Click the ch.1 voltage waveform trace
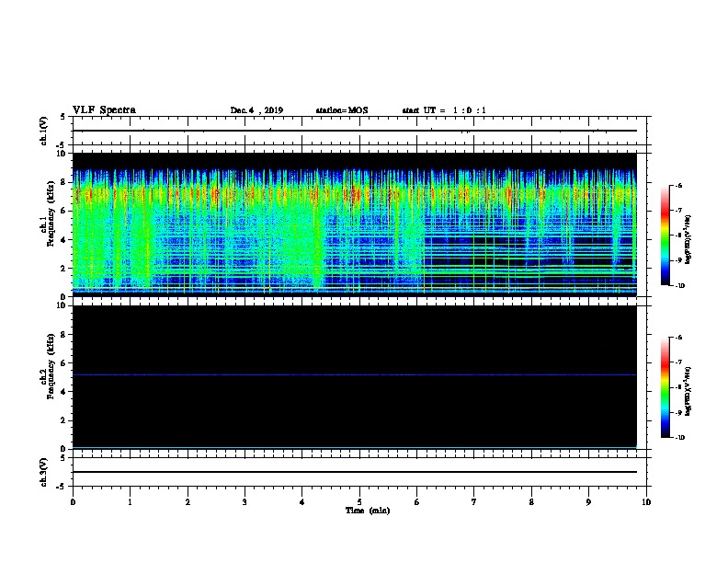The width and height of the screenshot is (728, 563). click(355, 131)
